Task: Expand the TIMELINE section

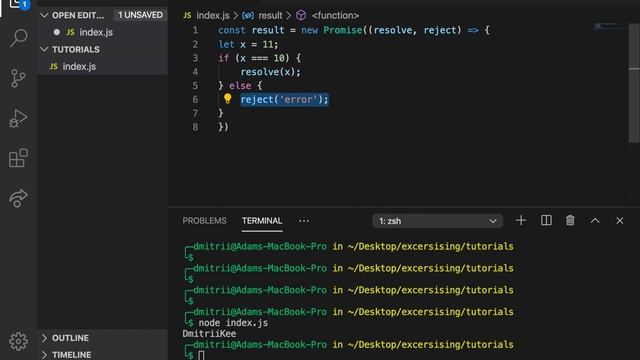Action: click(x=44, y=355)
